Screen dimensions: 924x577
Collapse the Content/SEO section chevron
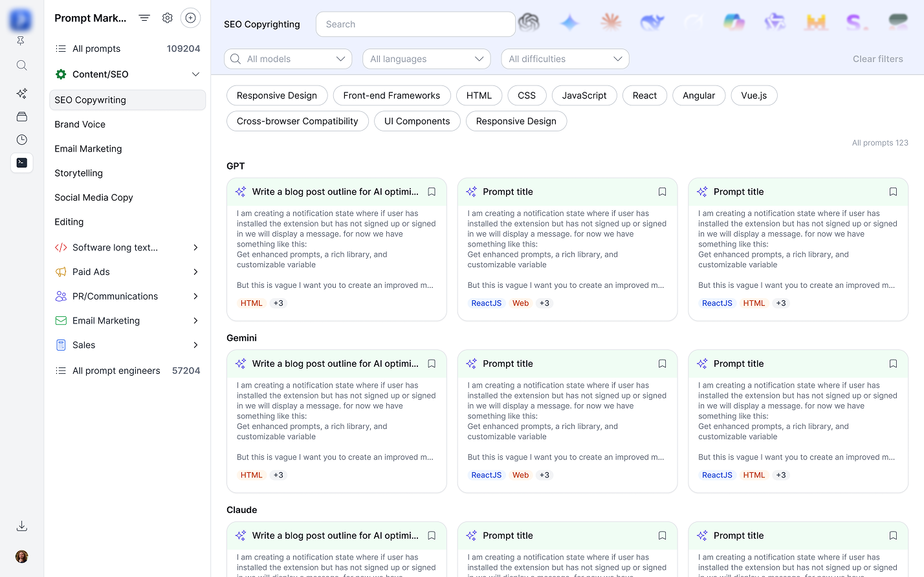click(195, 74)
